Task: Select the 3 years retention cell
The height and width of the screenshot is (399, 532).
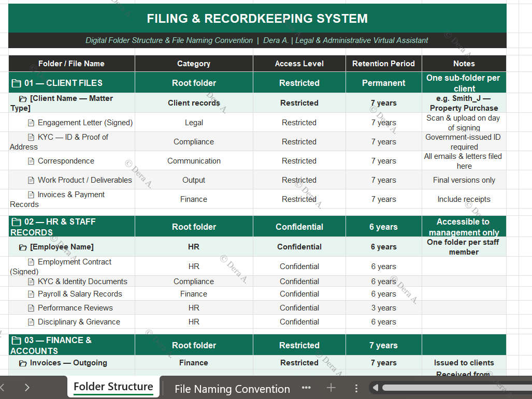Action: pyautogui.click(x=383, y=308)
